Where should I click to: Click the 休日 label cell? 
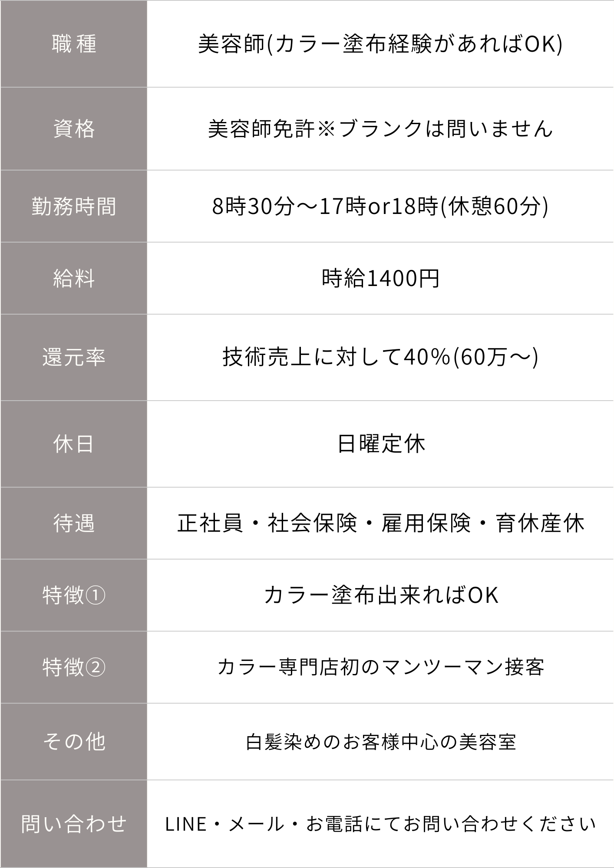coord(73,444)
